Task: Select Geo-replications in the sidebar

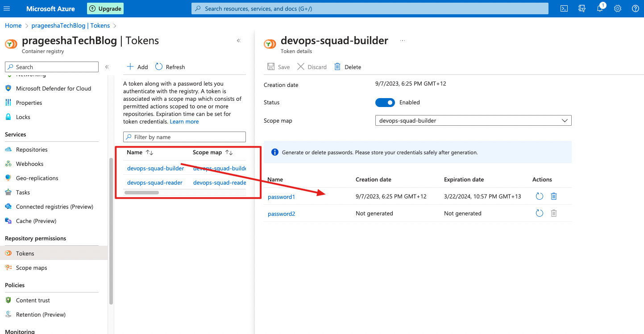Action: point(37,178)
